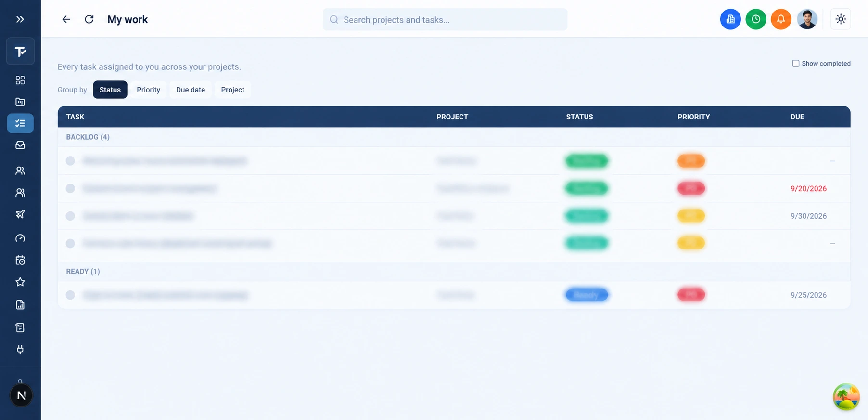The image size is (868, 420).
Task: Mark the task due 9/20/2026 complete
Action: click(x=70, y=188)
